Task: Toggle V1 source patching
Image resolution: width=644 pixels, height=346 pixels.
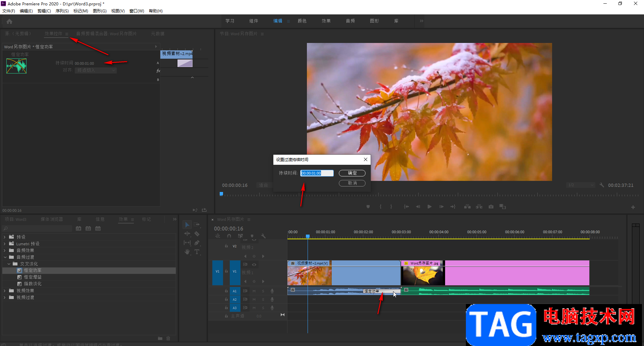Action: [x=217, y=271]
